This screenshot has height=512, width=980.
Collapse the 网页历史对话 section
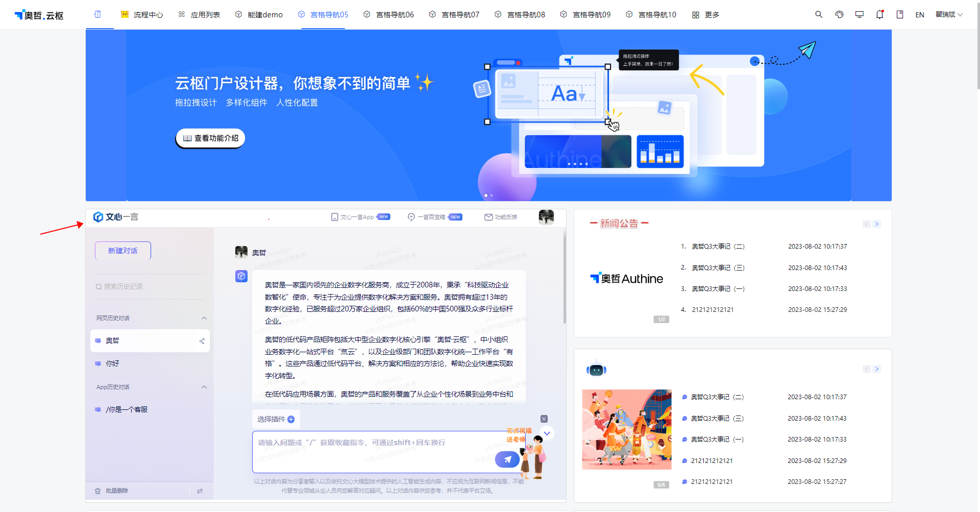[x=204, y=318]
